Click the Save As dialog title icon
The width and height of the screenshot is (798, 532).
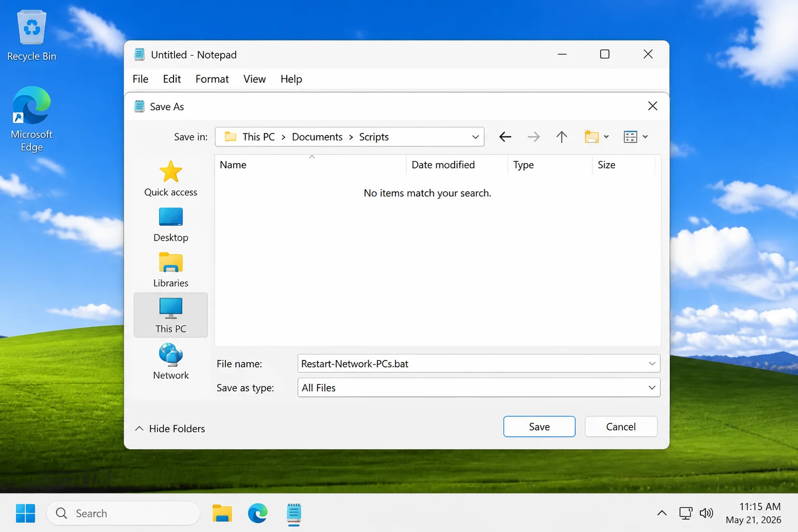139,107
